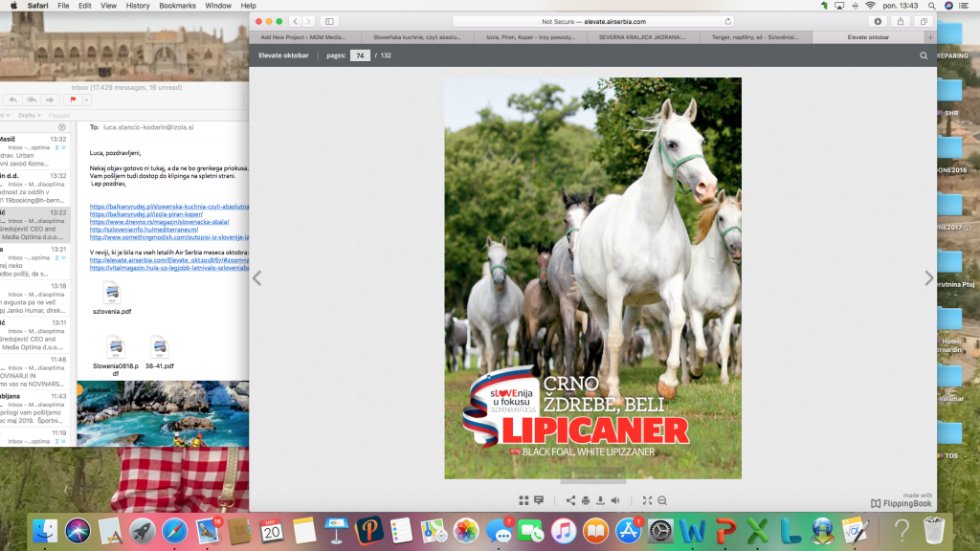The width and height of the screenshot is (980, 551).
Task: Open Finder from the Dock
Action: (45, 531)
